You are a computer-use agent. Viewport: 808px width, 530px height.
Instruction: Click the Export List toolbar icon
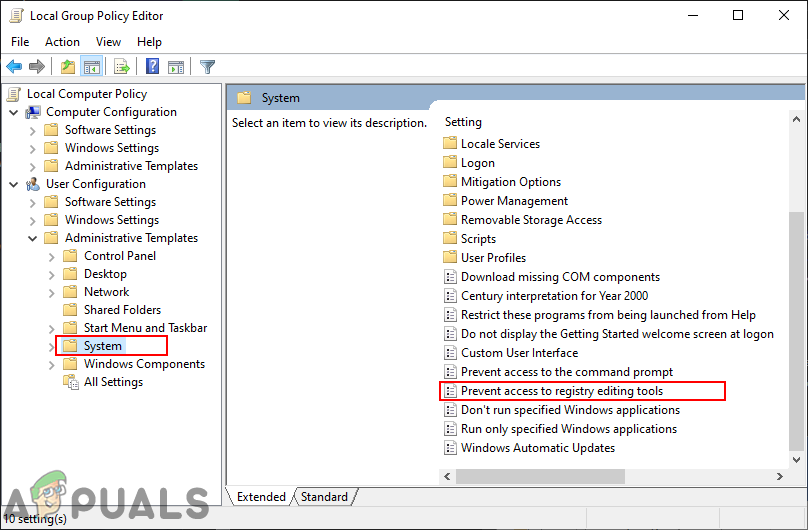click(x=122, y=66)
